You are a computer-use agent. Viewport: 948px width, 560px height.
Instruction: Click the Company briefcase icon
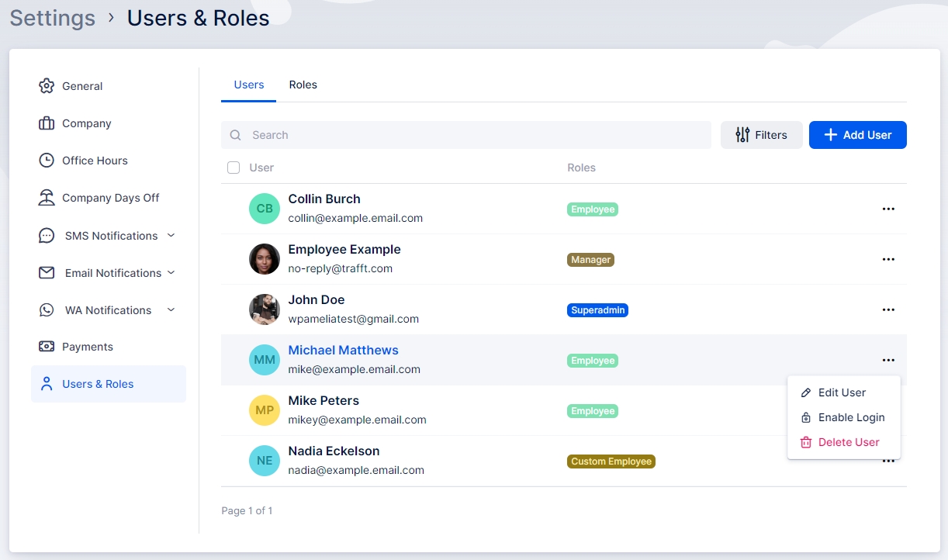(x=47, y=123)
